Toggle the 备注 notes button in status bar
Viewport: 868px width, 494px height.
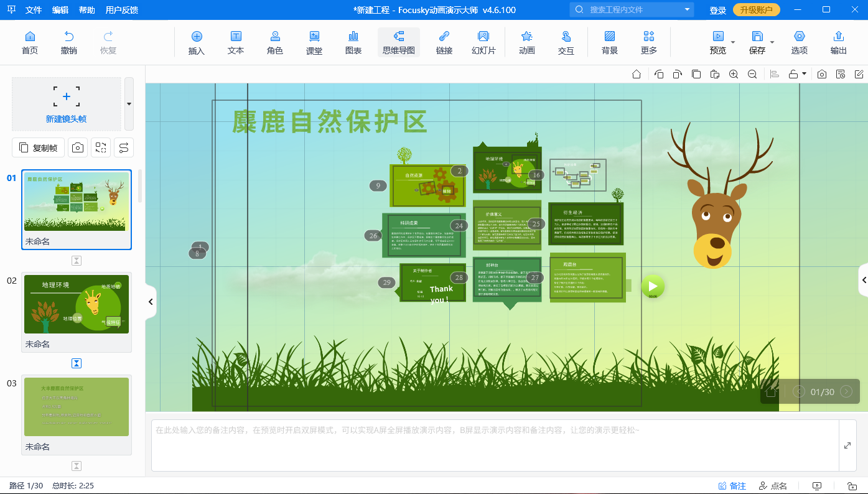coord(732,486)
